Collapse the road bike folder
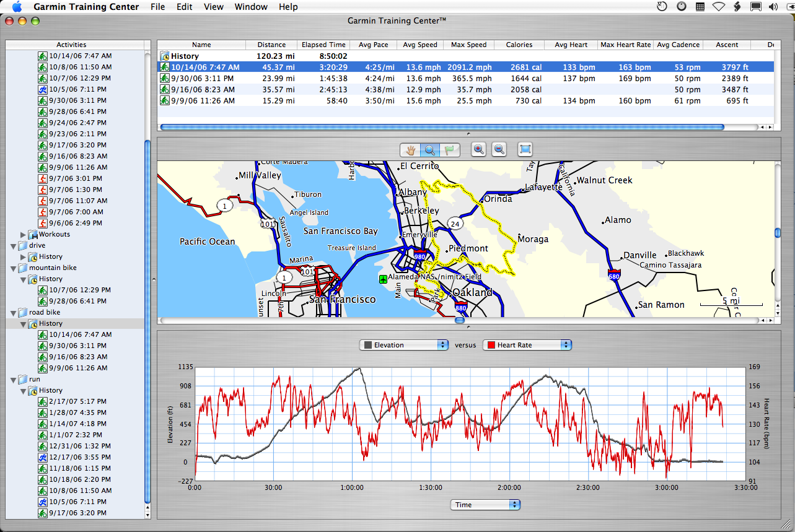The image size is (795, 532). point(14,313)
